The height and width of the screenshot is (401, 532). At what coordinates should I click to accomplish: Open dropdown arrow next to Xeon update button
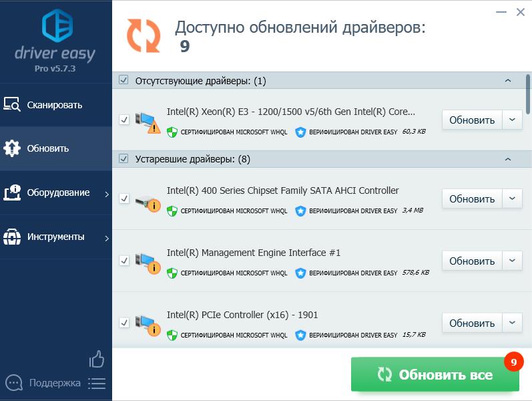tap(512, 120)
